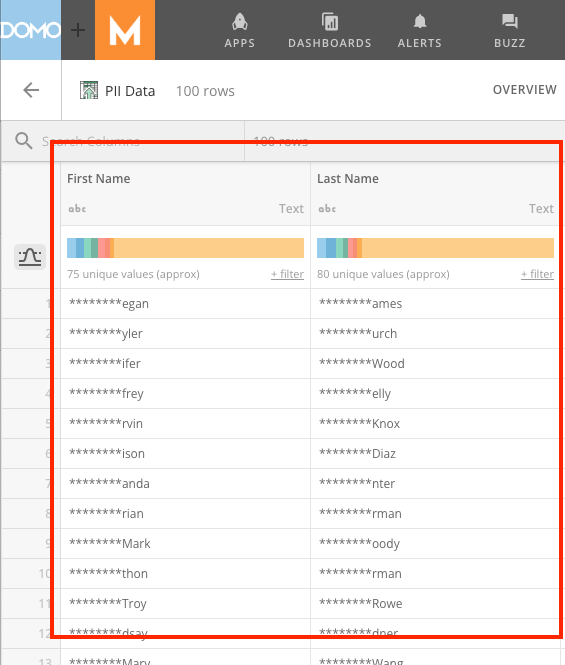Select the cell ending in 'Diaz'
Screen dimensions: 565x665
click(435, 454)
